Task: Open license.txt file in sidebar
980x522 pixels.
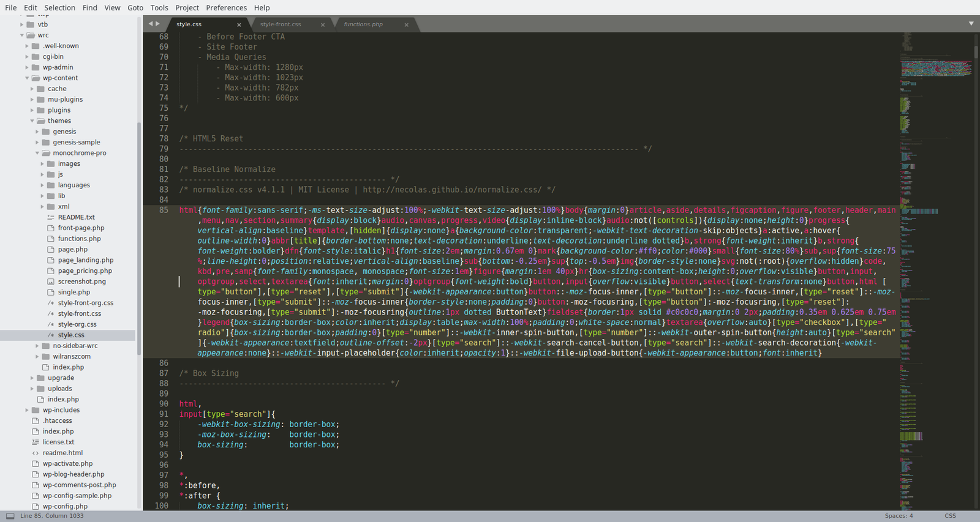Action: [x=58, y=442]
